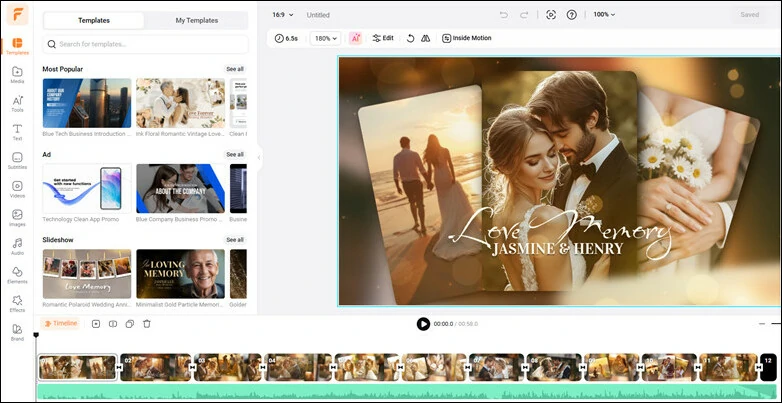This screenshot has height=403, width=782.
Task: Click the duplicate scene icon
Action: pos(130,324)
